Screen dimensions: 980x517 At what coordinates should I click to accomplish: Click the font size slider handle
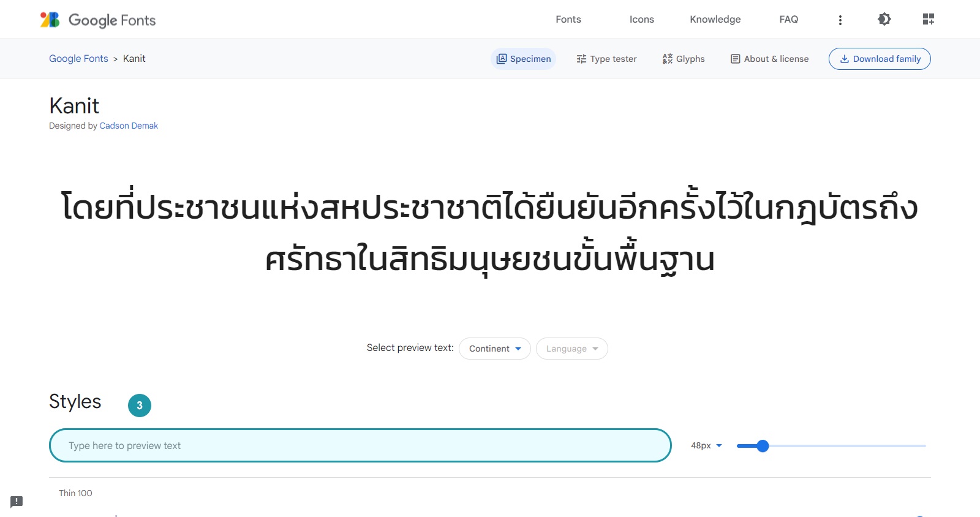[x=763, y=446]
